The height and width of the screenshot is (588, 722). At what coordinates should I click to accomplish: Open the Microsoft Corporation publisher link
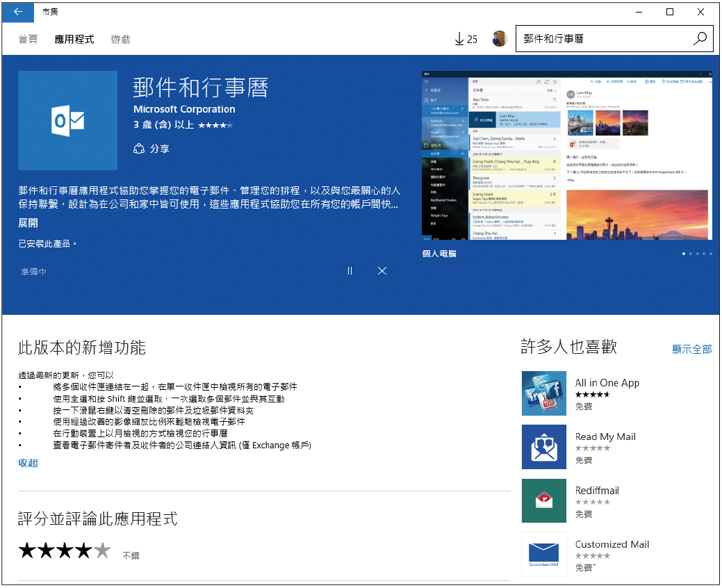pyautogui.click(x=184, y=109)
